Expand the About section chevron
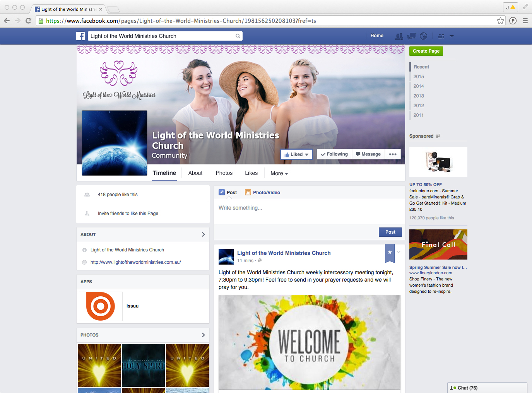This screenshot has width=532, height=393. 203,234
